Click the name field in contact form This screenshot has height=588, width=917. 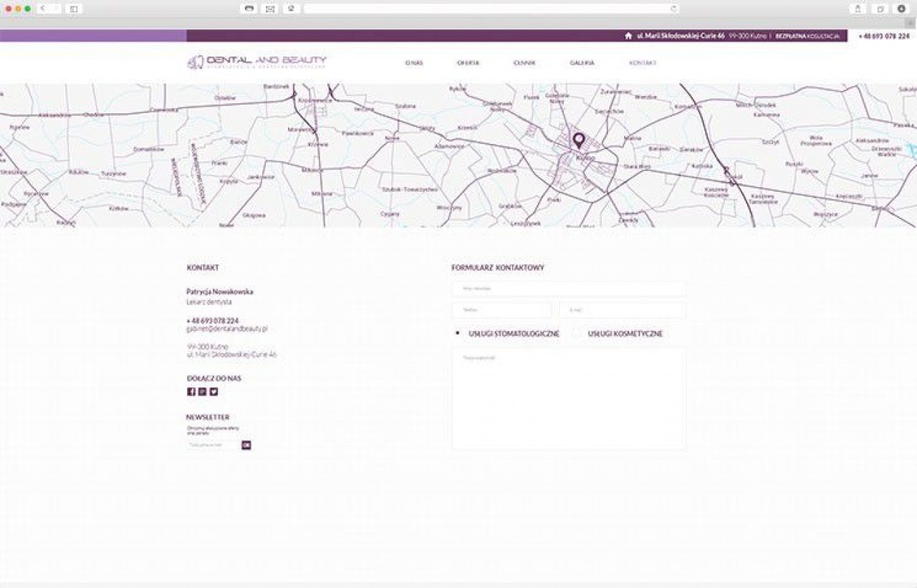coord(568,289)
